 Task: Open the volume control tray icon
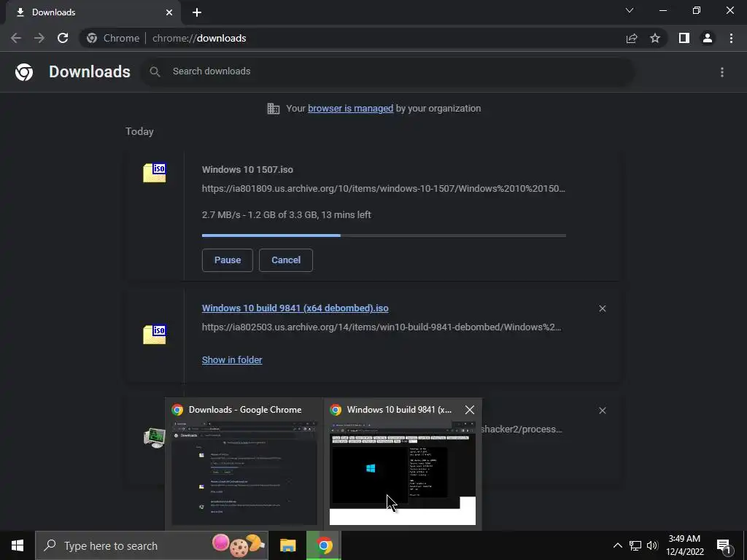point(652,545)
